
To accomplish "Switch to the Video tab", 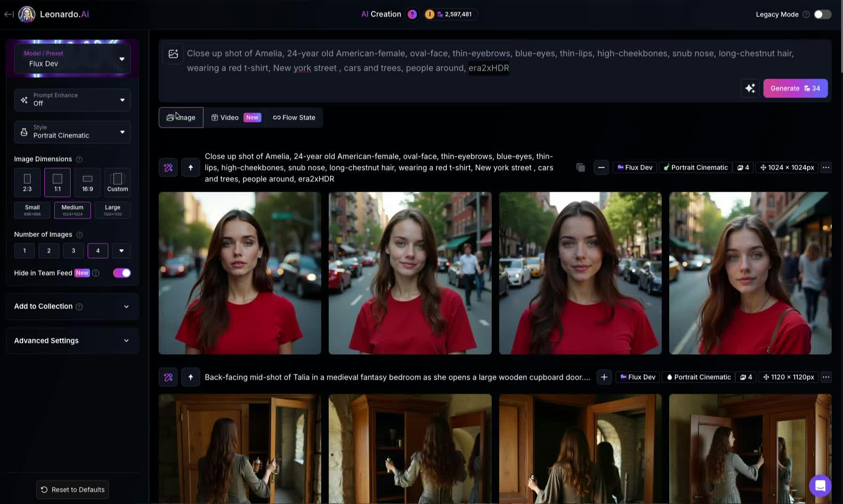I will click(x=235, y=117).
